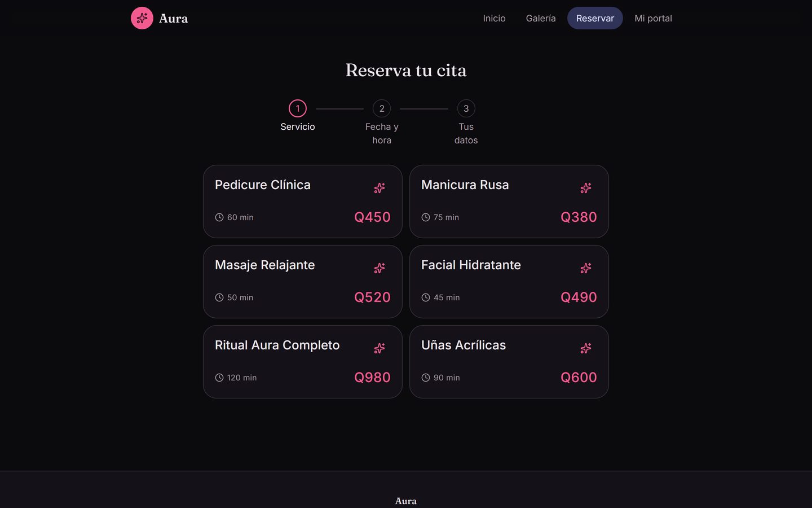Click the clock icon beside 50 min
The image size is (812, 508).
pos(219,297)
